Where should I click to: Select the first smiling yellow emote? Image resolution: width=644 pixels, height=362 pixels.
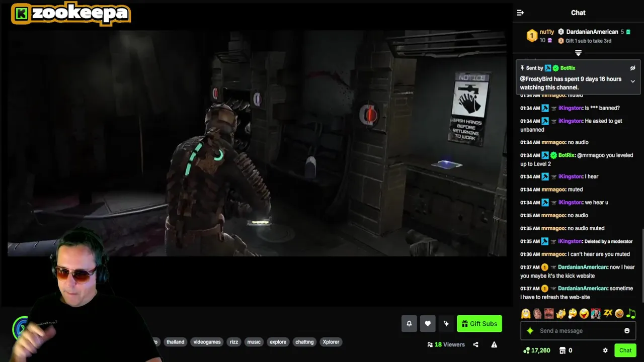(x=526, y=314)
